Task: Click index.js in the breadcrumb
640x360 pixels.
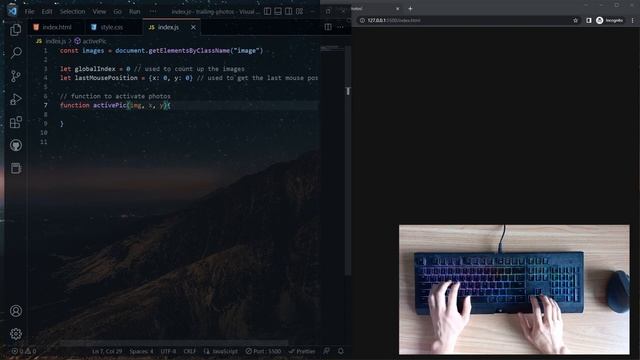Action: 56,41
